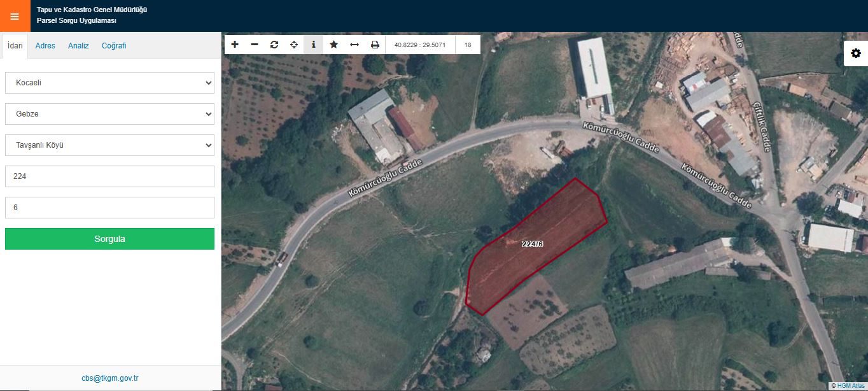Expand the Kocaeli province dropdown

[109, 83]
